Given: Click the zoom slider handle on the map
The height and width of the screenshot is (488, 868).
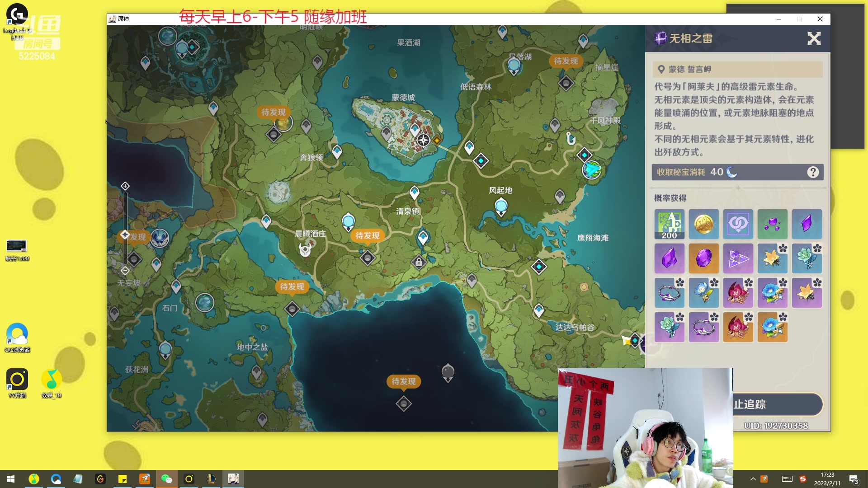Looking at the screenshot, I should pyautogui.click(x=125, y=235).
